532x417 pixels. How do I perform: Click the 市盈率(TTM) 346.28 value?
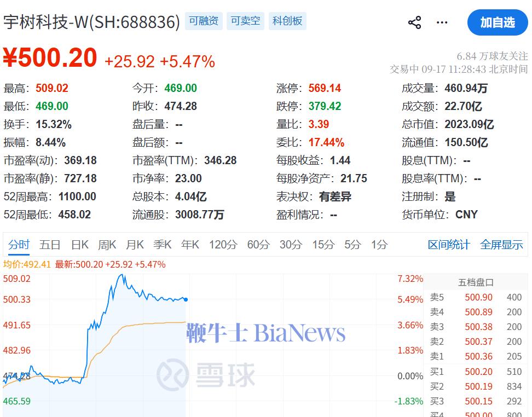pos(220,160)
